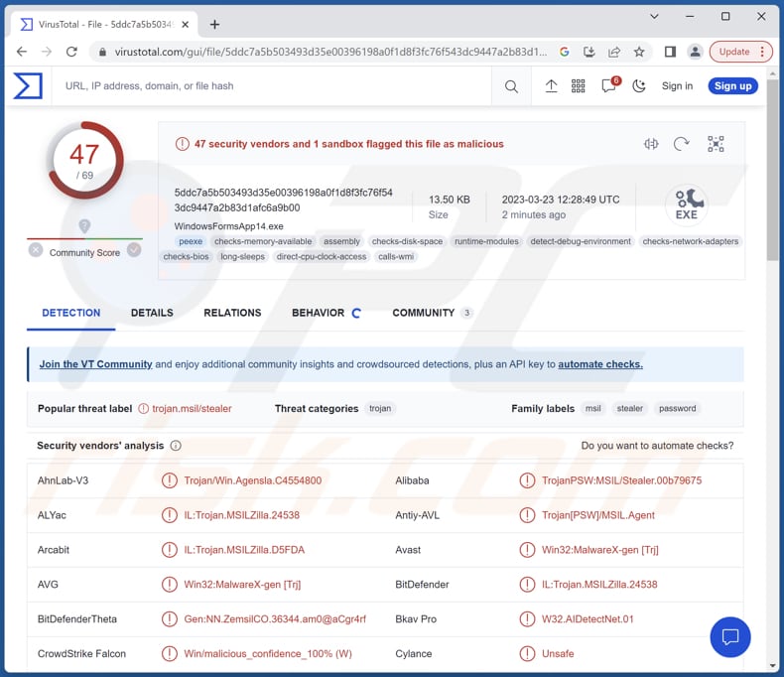The width and height of the screenshot is (784, 677).
Task: Click the Sign up button
Action: pos(732,86)
